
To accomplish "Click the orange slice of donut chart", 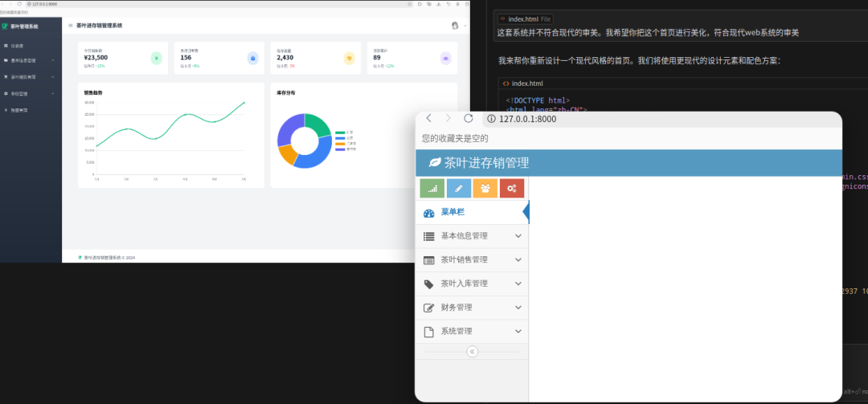I will [287, 154].
